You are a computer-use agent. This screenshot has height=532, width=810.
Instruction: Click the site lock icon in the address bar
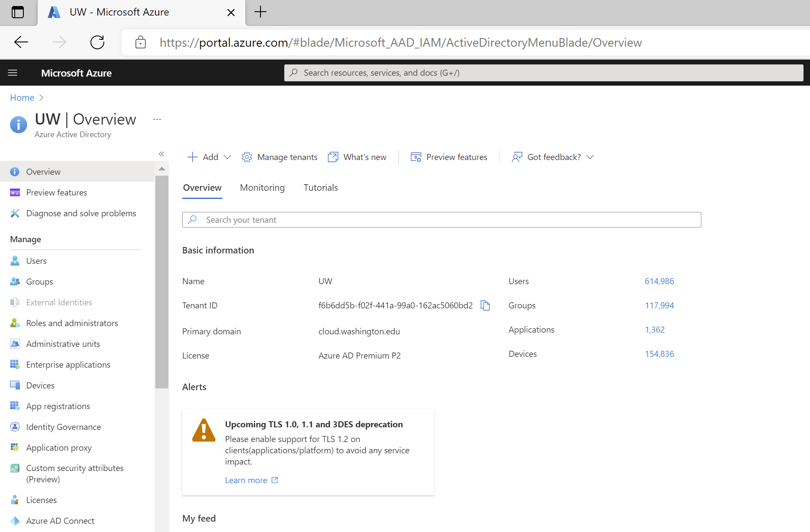[141, 42]
